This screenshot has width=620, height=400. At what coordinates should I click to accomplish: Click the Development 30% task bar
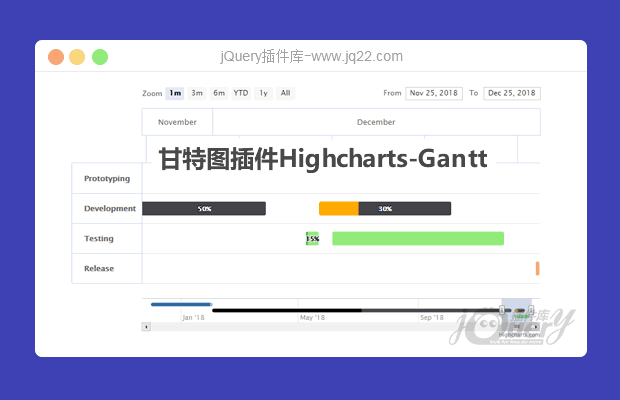tap(385, 209)
